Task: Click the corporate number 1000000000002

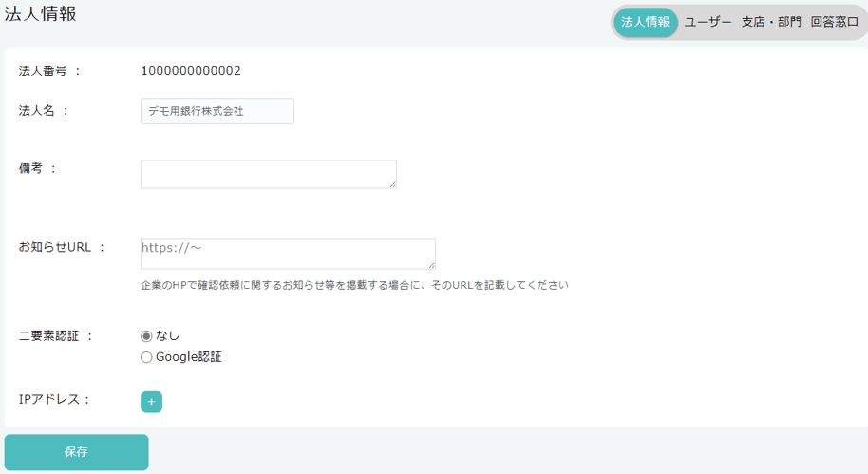Action: pos(191,71)
